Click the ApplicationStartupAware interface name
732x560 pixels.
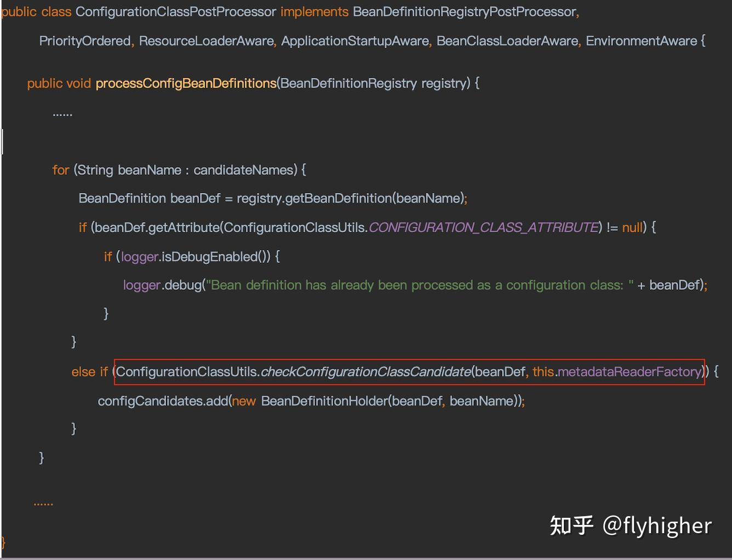tap(355, 41)
